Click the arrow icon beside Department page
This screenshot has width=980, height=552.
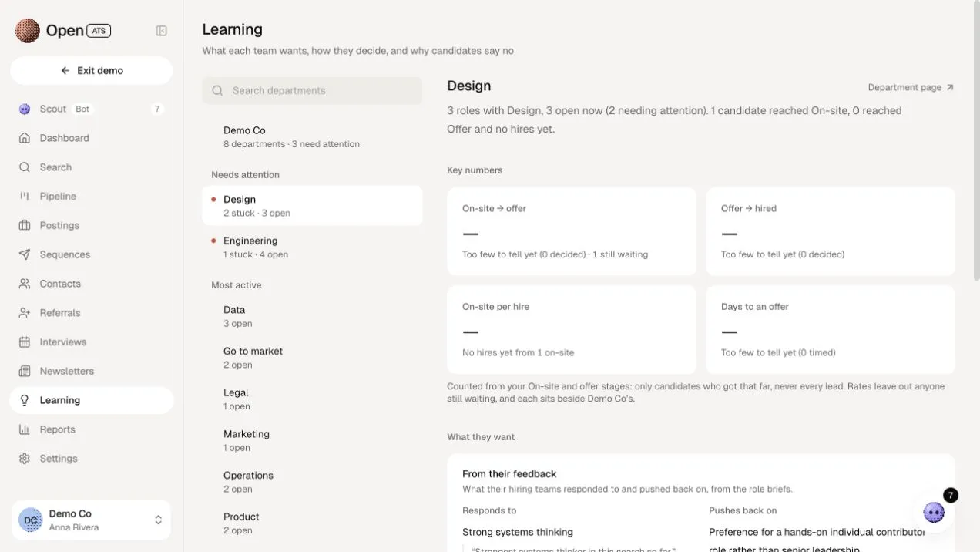950,87
